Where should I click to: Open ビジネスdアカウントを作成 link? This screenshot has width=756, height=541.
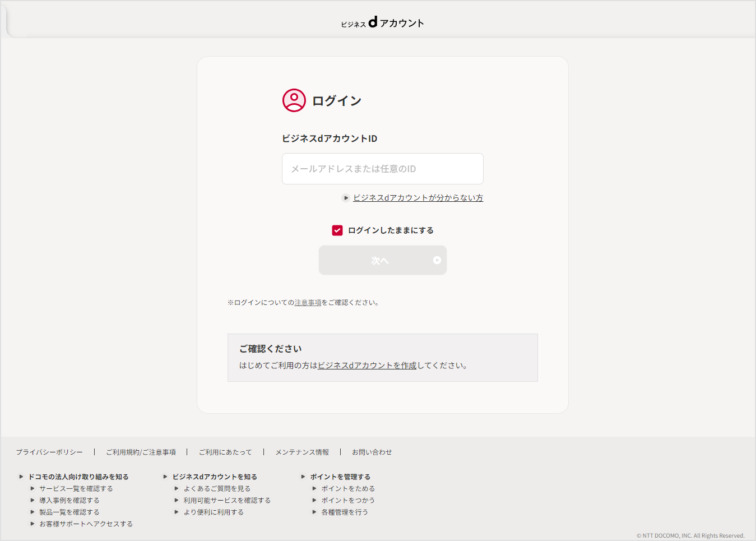coord(368,366)
